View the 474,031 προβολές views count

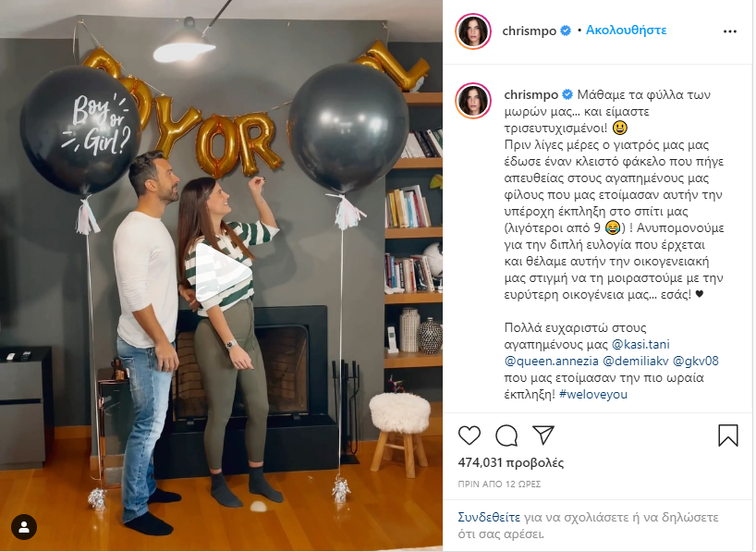pos(510,462)
